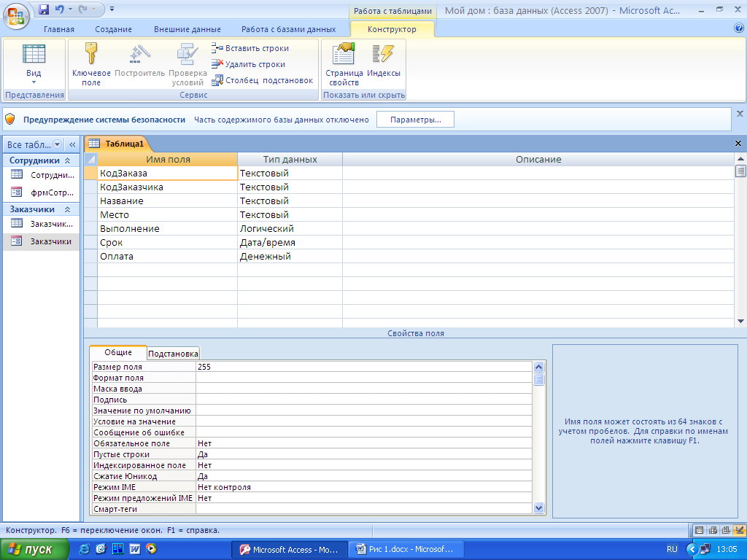Click the Обязательное поле value Нет

coord(364,443)
